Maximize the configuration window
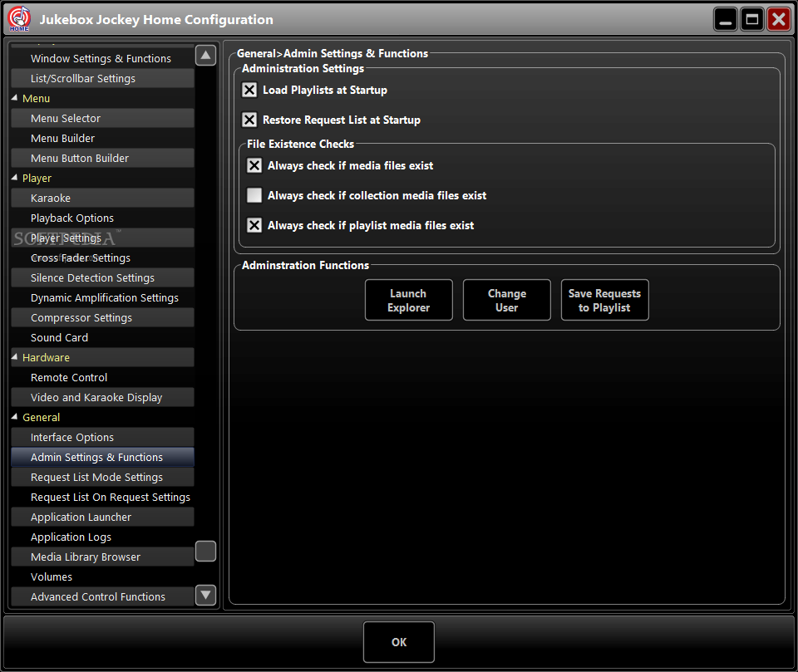Image resolution: width=798 pixels, height=672 pixels. coord(751,19)
